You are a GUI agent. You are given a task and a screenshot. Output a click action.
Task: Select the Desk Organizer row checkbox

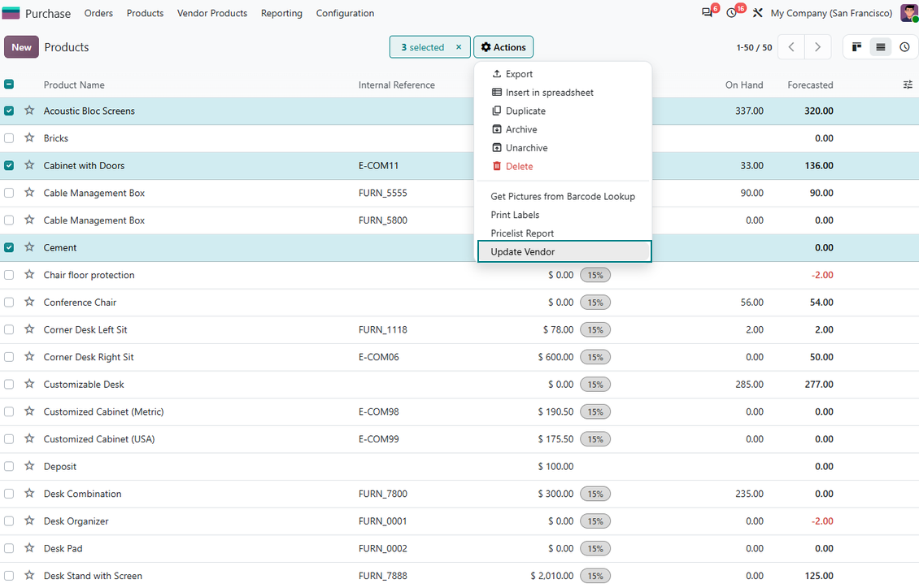click(x=9, y=521)
